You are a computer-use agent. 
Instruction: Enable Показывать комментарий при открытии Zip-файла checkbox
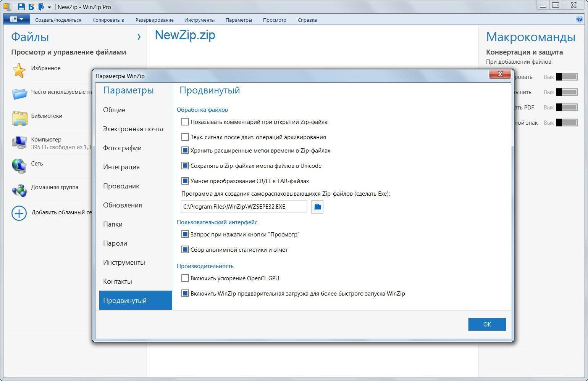tap(185, 122)
